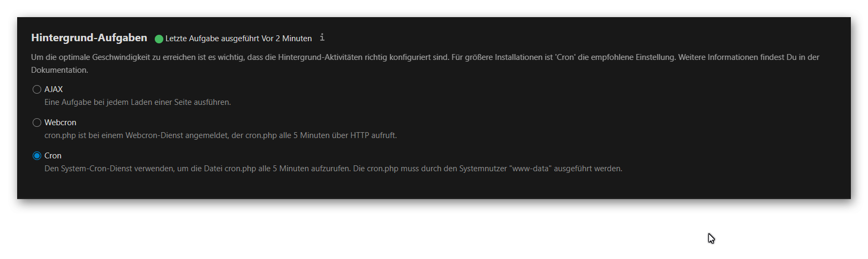Click the AJAX description 'Eine Aufgabe bei jedem Laden'
Screen dimensions: 868x259
138,102
